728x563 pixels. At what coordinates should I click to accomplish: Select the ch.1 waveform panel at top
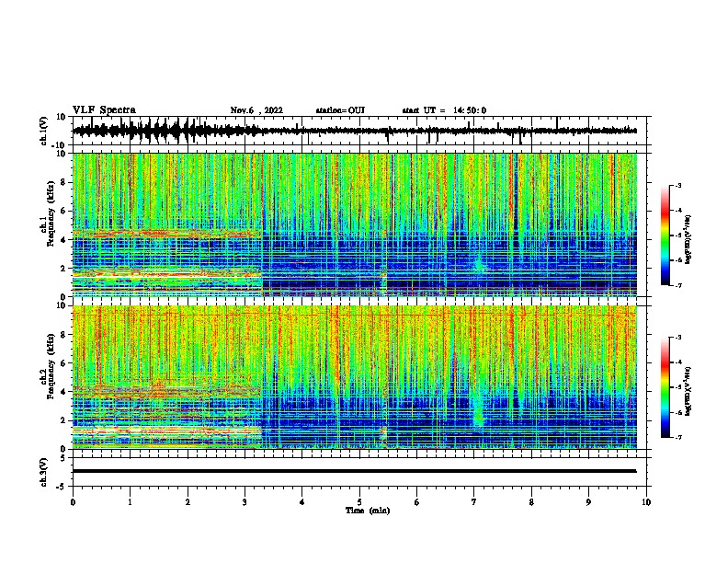tap(361, 131)
